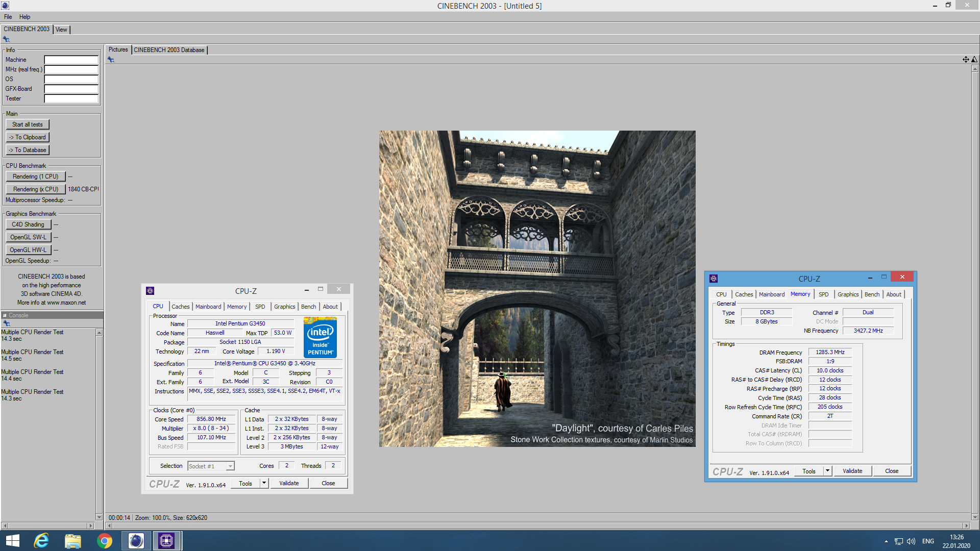Click Start all tests button
Image resolution: width=980 pixels, height=551 pixels.
coord(28,124)
